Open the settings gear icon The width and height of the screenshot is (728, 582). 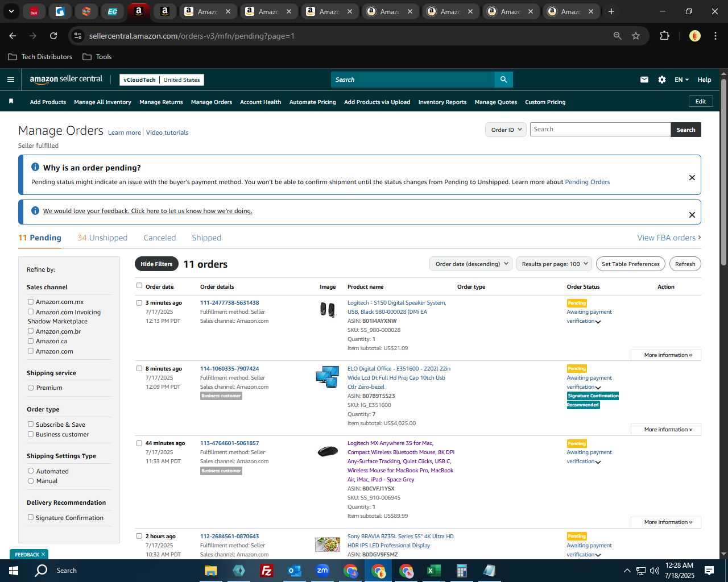pyautogui.click(x=661, y=80)
